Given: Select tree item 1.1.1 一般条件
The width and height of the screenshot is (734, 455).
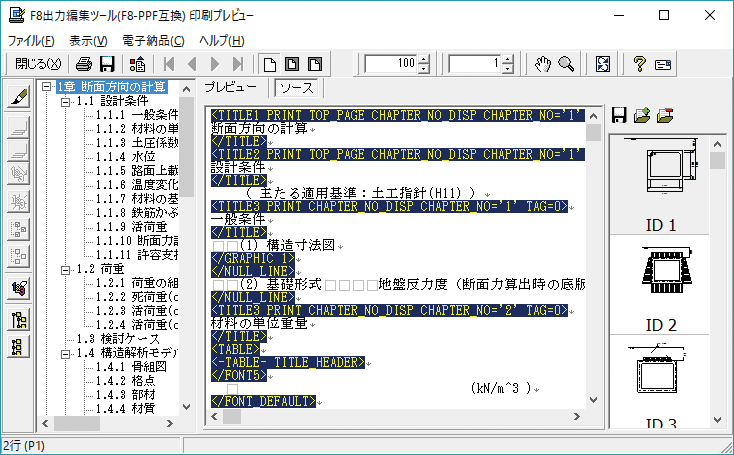Looking at the screenshot, I should point(137,115).
